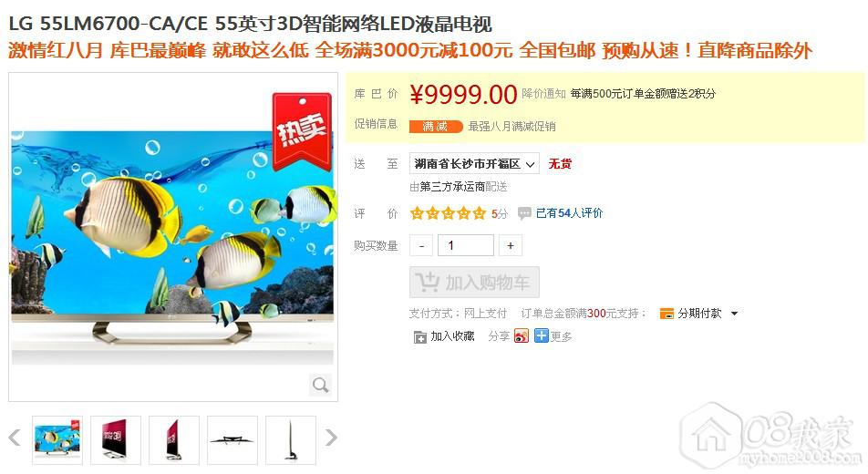Screen dimensions: 868x474
Task: Click the right arrow of thumbnail carousel
Action: click(x=330, y=438)
